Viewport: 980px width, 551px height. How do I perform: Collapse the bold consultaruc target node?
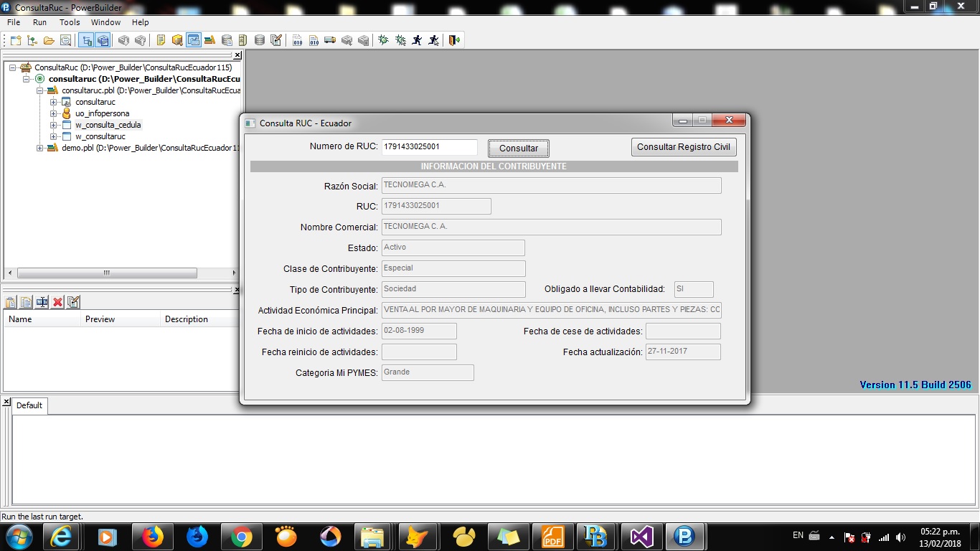tap(27, 79)
